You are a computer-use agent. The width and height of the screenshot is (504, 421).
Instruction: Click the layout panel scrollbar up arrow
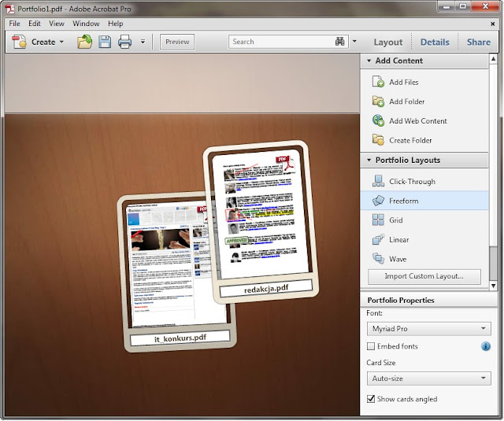(493, 59)
